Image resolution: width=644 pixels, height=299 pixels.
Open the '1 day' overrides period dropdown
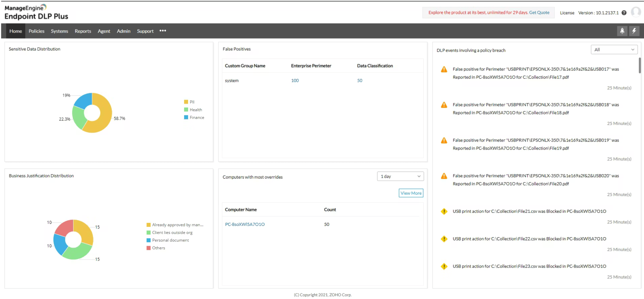(400, 176)
